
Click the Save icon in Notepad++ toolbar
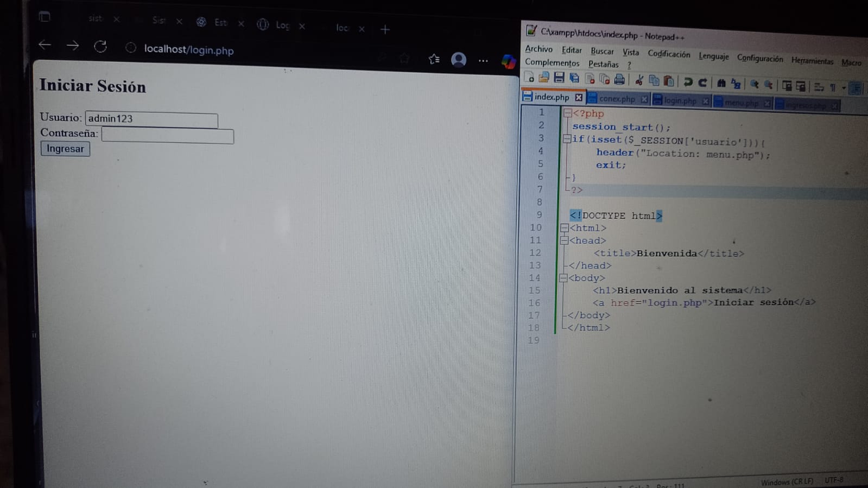point(559,78)
